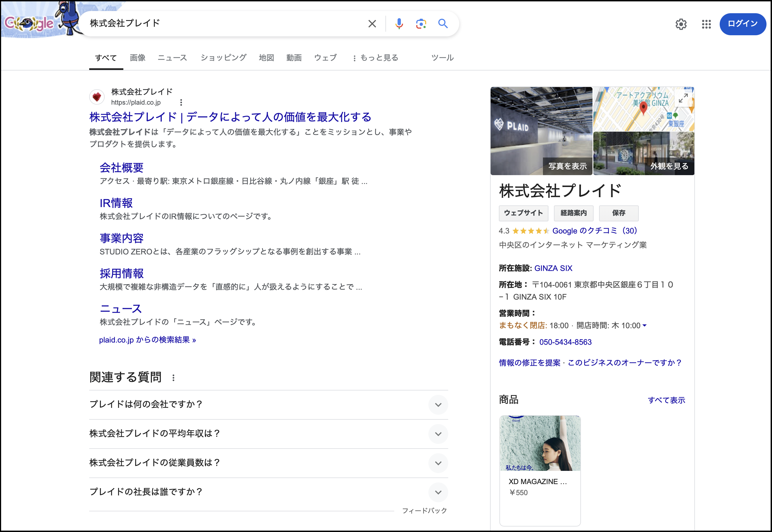Screen dimensions: 772x532
Task: Open the ショッピング tab
Action: [x=224, y=58]
